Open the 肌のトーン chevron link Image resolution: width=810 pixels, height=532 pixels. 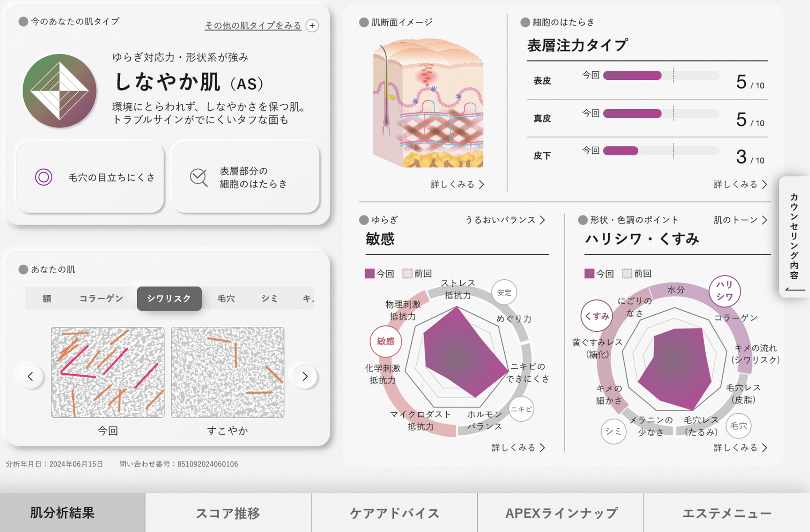coord(740,220)
